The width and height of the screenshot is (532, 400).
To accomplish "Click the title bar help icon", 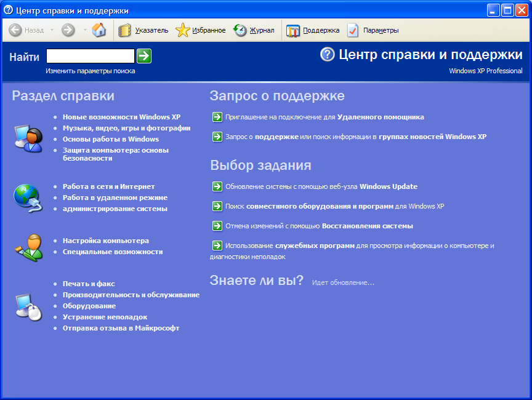I will [8, 10].
